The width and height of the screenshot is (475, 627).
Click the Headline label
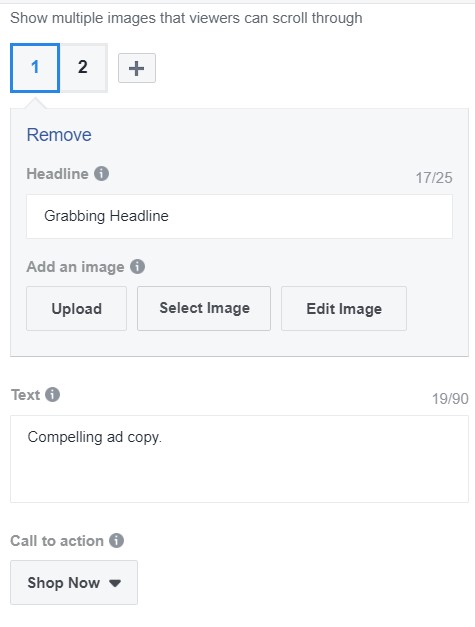point(57,174)
